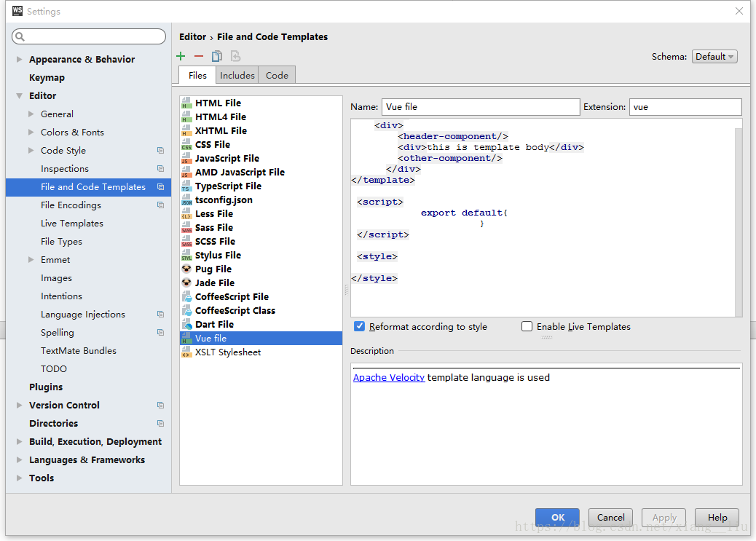Click the Jade File pug icon
Image resolution: width=756 pixels, height=541 pixels.
tap(186, 283)
